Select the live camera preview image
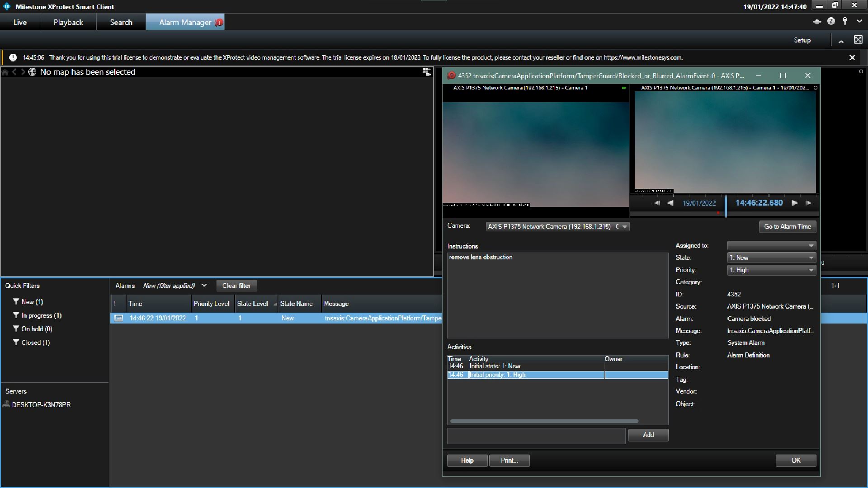The width and height of the screenshot is (868, 488). pyautogui.click(x=536, y=154)
